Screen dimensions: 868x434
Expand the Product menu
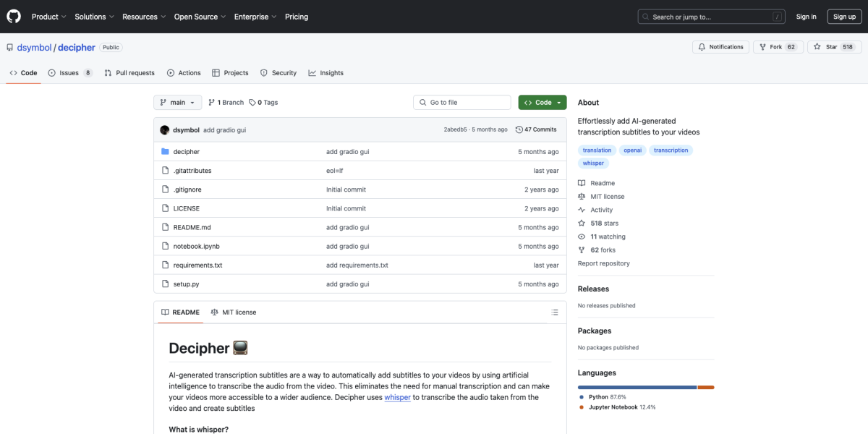click(x=48, y=17)
